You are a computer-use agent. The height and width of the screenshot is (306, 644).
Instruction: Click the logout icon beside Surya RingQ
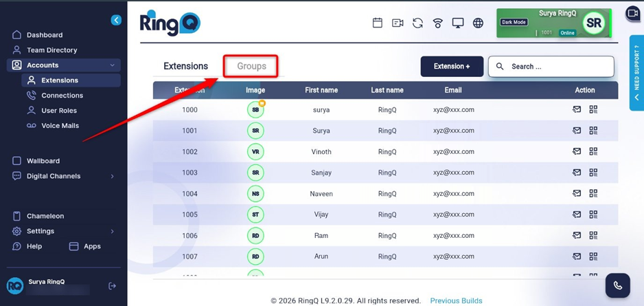(112, 286)
